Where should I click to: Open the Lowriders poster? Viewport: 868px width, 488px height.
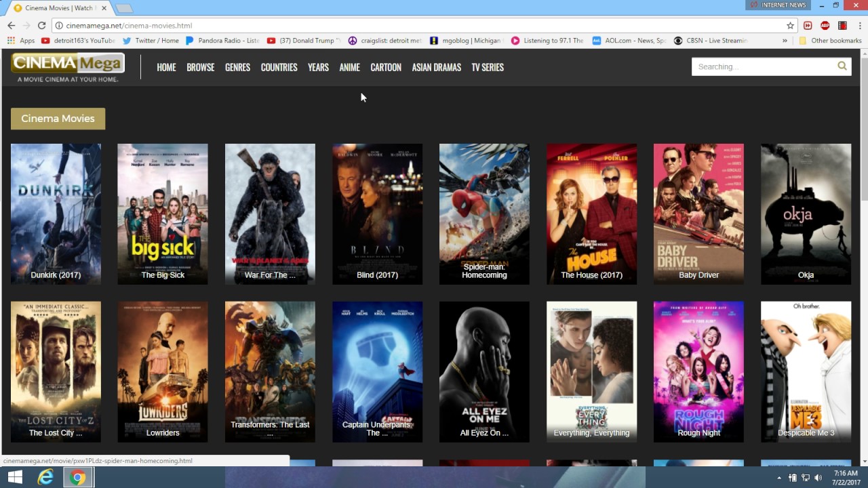pos(163,371)
